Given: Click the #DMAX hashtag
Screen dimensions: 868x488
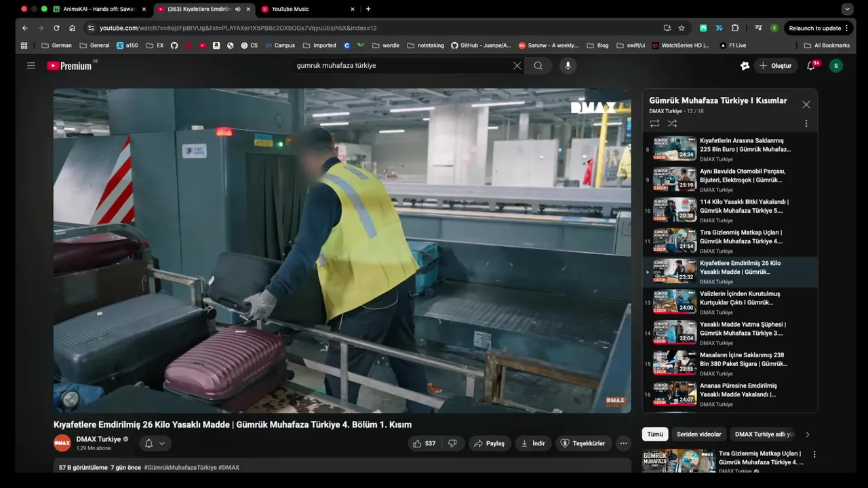Looking at the screenshot, I should [x=229, y=468].
